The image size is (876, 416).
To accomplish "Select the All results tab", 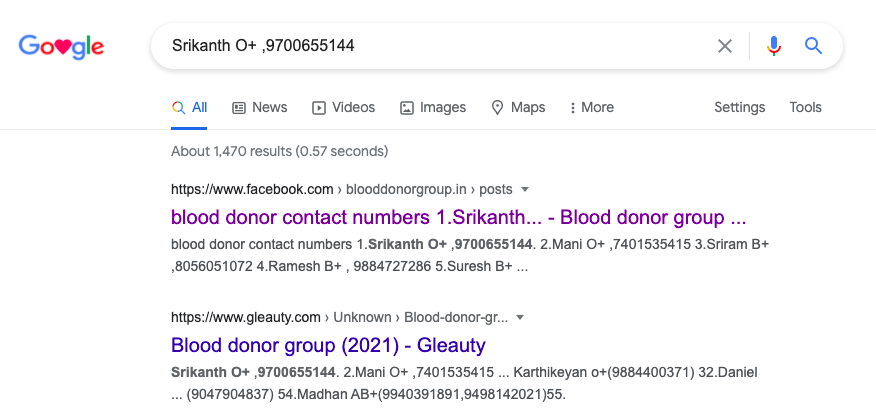I will 190,108.
